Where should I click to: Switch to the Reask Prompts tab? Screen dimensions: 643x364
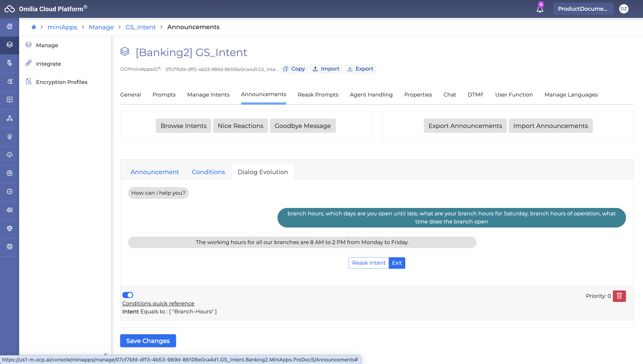coord(318,94)
